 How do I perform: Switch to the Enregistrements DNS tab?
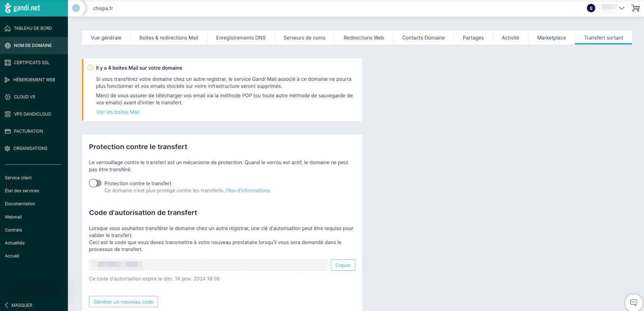point(241,38)
